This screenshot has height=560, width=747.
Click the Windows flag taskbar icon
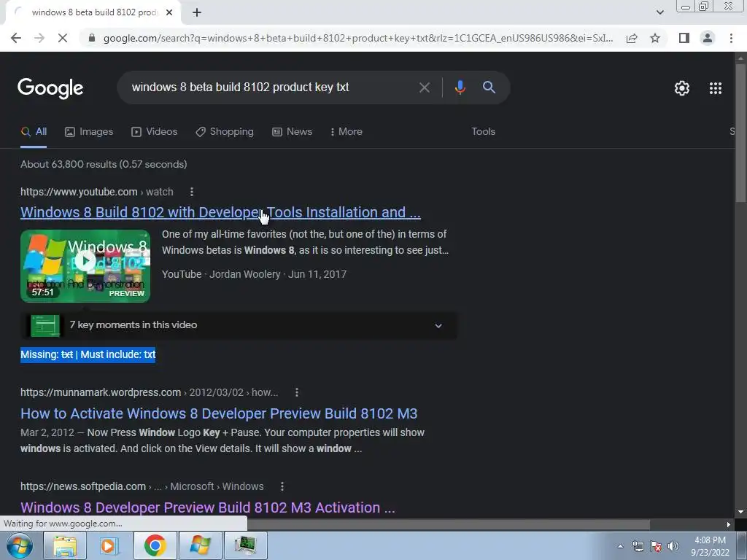pos(200,545)
